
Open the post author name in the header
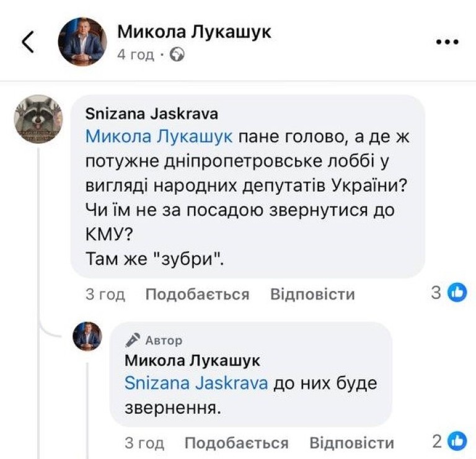pyautogui.click(x=195, y=32)
